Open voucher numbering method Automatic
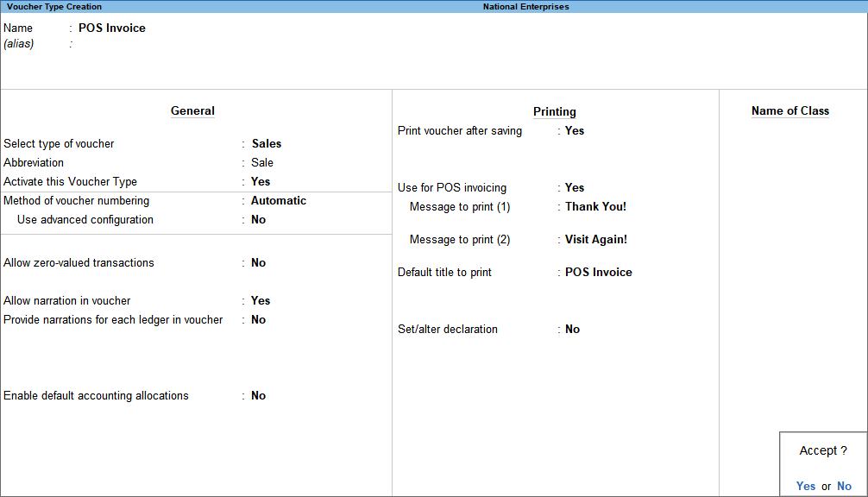Viewport: 868px width, 497px height. tap(279, 201)
